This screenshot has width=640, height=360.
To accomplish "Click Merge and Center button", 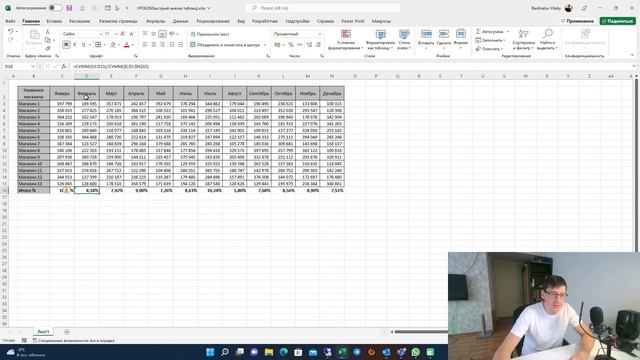I will click(225, 44).
